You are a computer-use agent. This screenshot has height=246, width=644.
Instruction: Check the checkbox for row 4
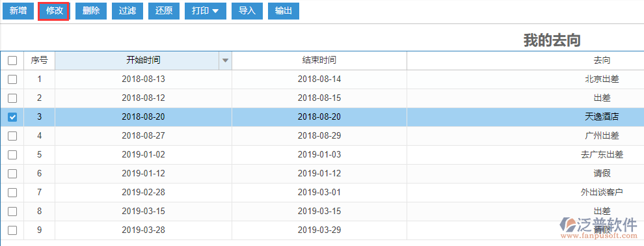[12, 136]
